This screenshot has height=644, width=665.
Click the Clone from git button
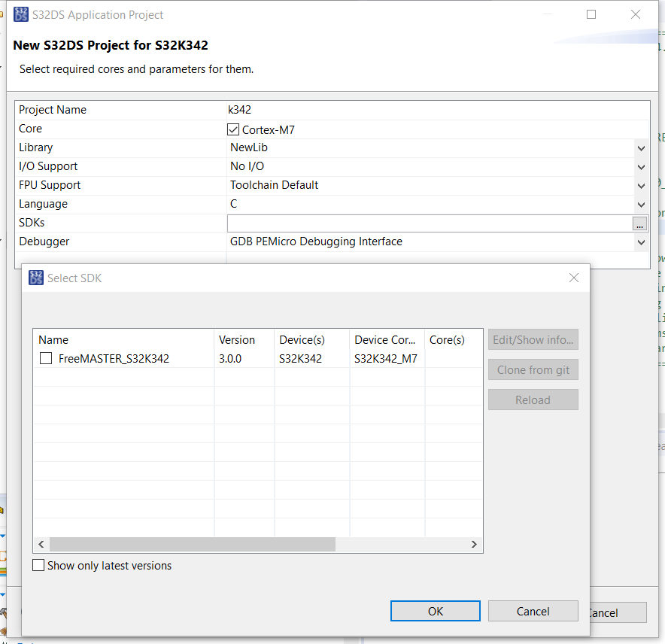[533, 369]
